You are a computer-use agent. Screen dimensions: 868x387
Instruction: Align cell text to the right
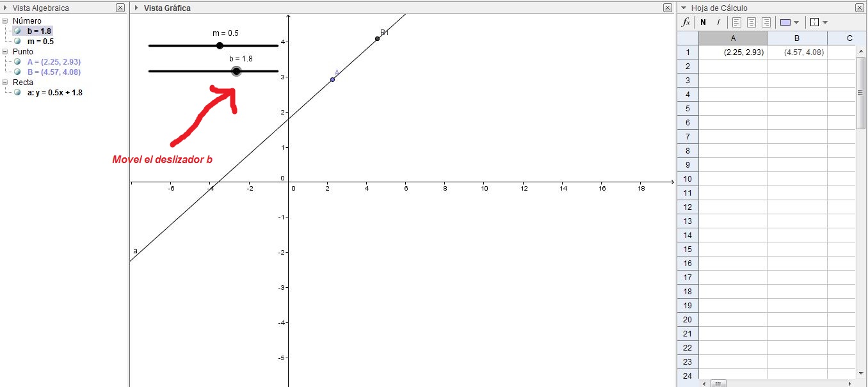point(766,22)
